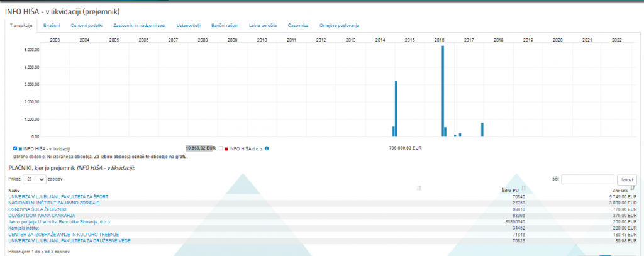Open UNIVERZA V LJUBLJANI, FAKULTETA ZA ŠPORT link
Screen dimensions: 644x256
pyautogui.click(x=58, y=196)
